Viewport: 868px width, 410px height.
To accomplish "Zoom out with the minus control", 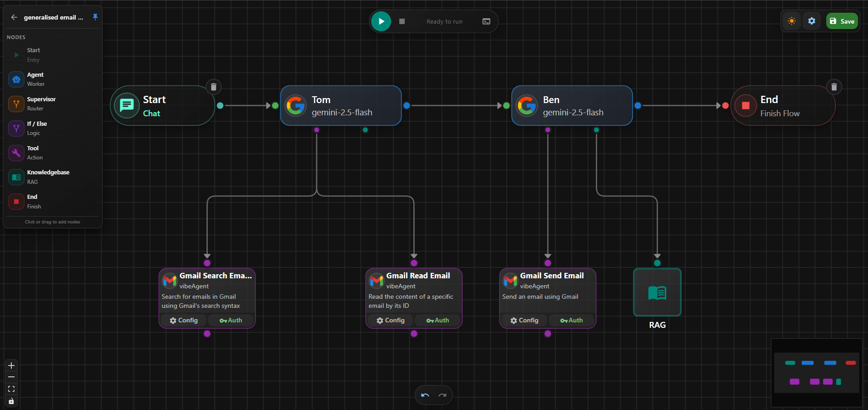I will tap(11, 377).
